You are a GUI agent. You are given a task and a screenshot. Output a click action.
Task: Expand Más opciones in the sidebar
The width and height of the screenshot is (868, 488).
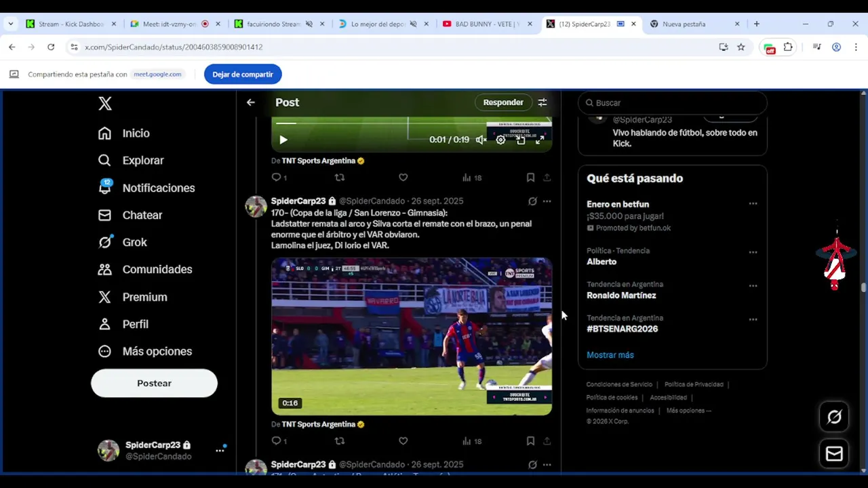[144, 351]
